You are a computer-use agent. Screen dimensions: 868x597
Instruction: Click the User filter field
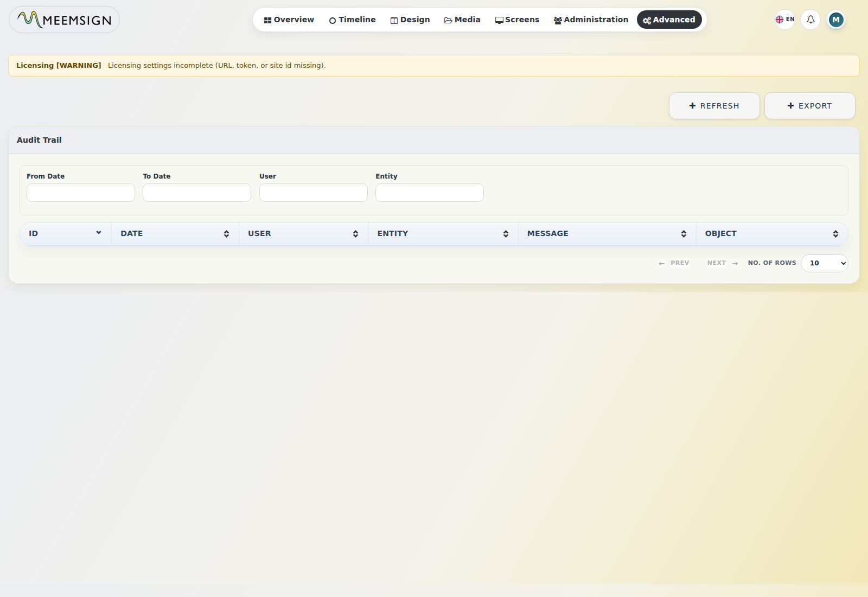314,193
